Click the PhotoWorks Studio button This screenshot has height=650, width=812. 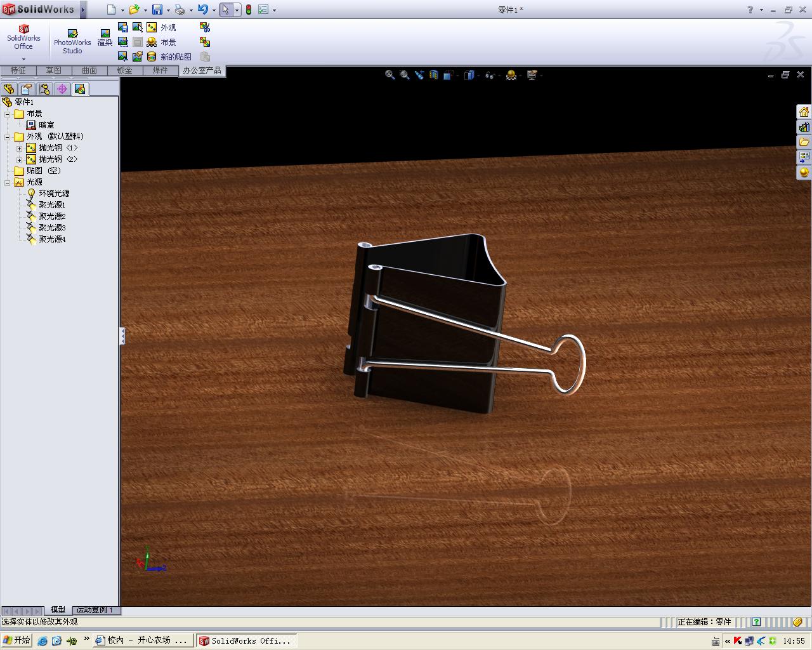coord(72,41)
